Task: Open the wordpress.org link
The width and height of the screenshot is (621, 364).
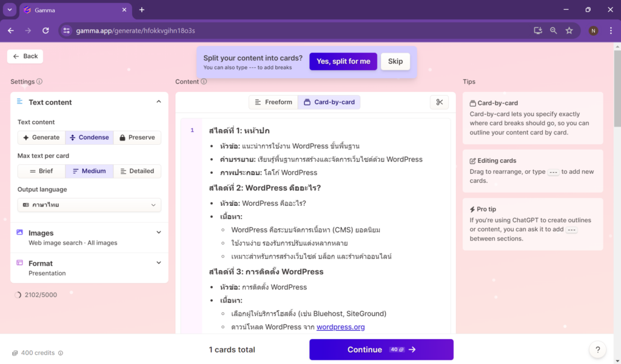Action: (x=341, y=327)
